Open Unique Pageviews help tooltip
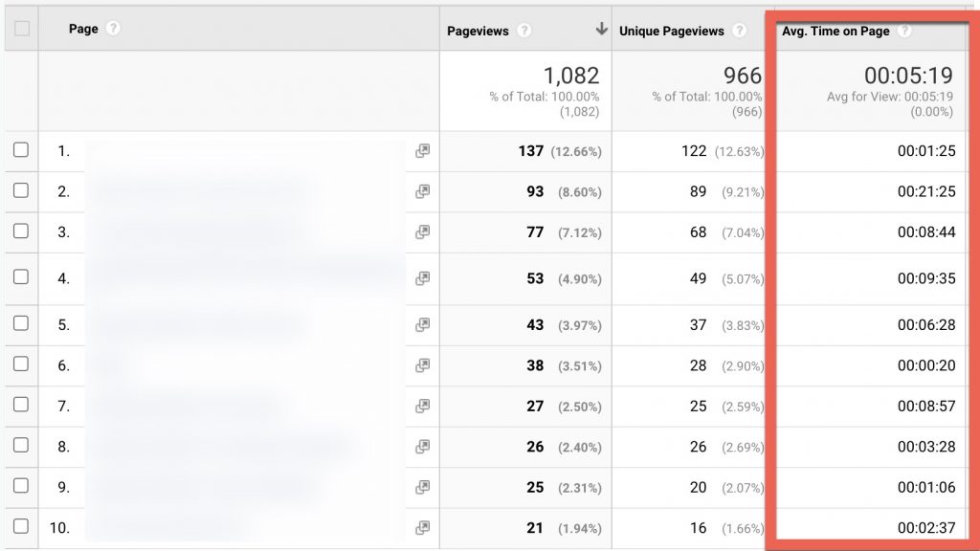The image size is (980, 551). click(739, 31)
